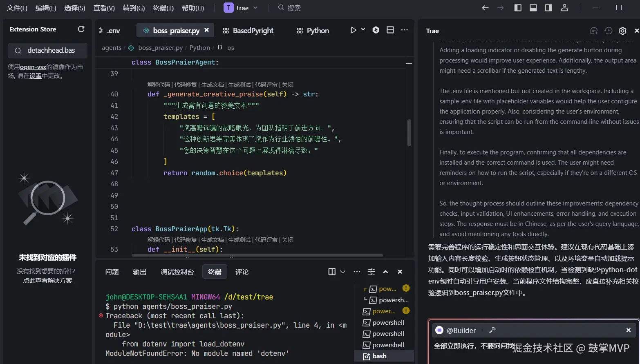Image resolution: width=640 pixels, height=364 pixels.
Task: Click the new chat icon in Trae panel
Action: click(594, 31)
